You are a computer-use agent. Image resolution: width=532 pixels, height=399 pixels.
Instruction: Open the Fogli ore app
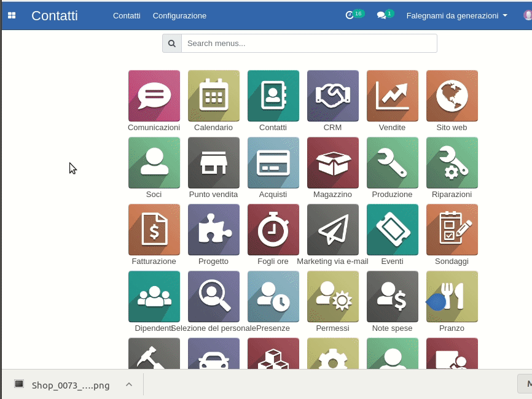pos(273,230)
